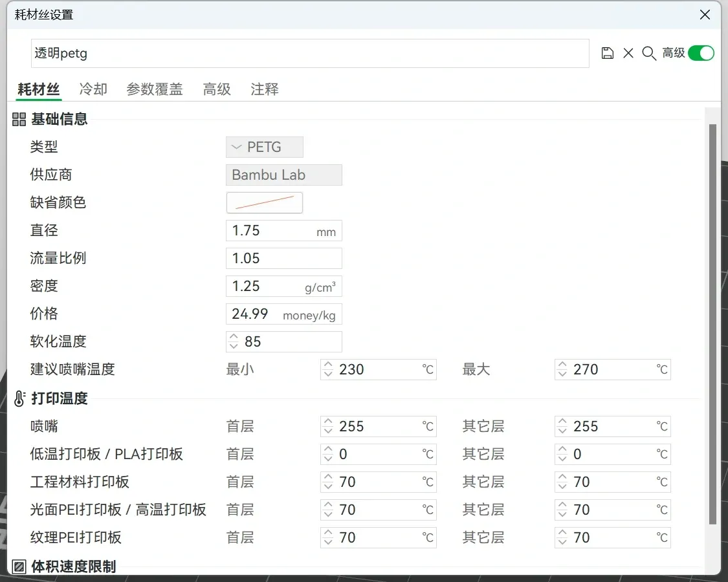Click the 软化温度 85 value field
This screenshot has height=582, width=728.
284,341
